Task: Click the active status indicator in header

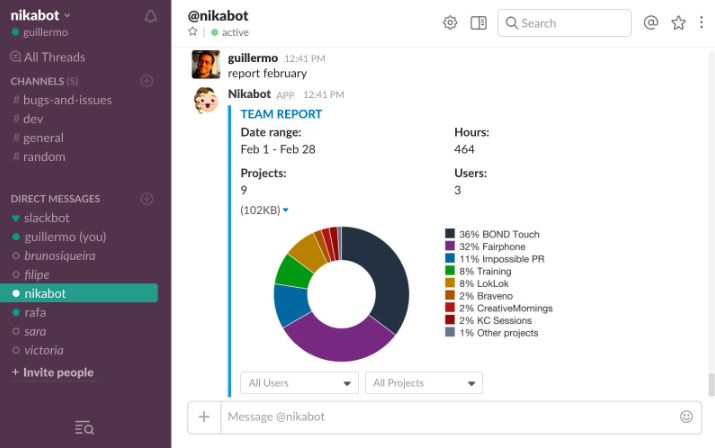Action: 230,32
